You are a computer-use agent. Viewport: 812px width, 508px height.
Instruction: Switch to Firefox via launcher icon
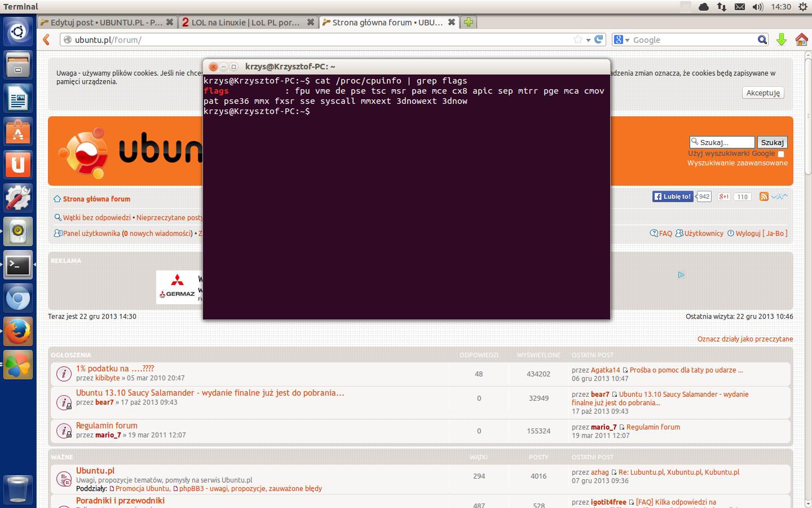(18, 332)
